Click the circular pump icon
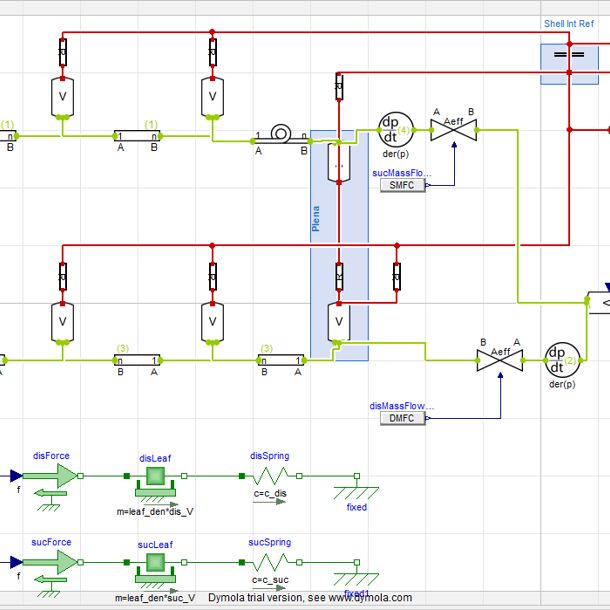This screenshot has height=610, width=610. pyautogui.click(x=281, y=134)
